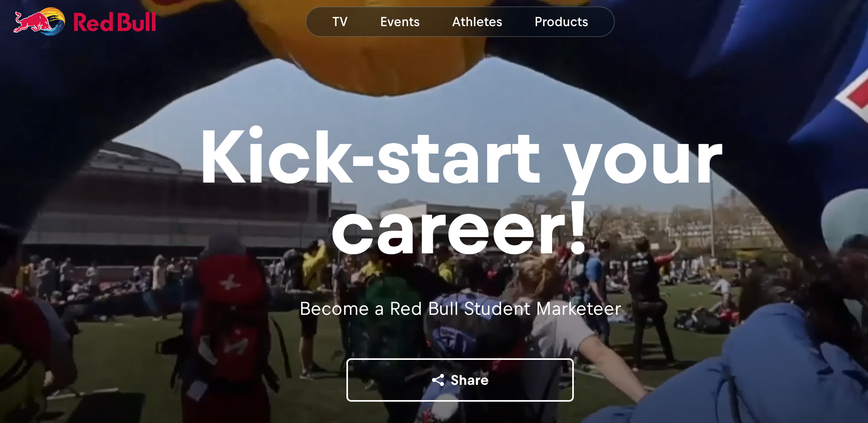Click the word "career!" in the headline

click(x=459, y=230)
